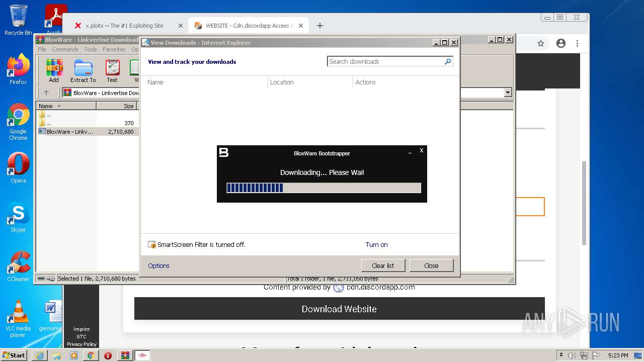
Task: Open VLC media player shortcut
Action: tap(18, 319)
